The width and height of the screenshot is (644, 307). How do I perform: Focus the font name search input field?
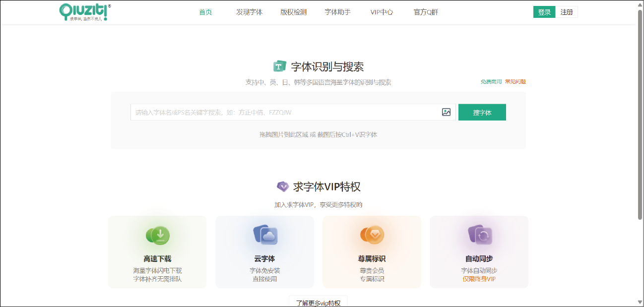click(285, 112)
